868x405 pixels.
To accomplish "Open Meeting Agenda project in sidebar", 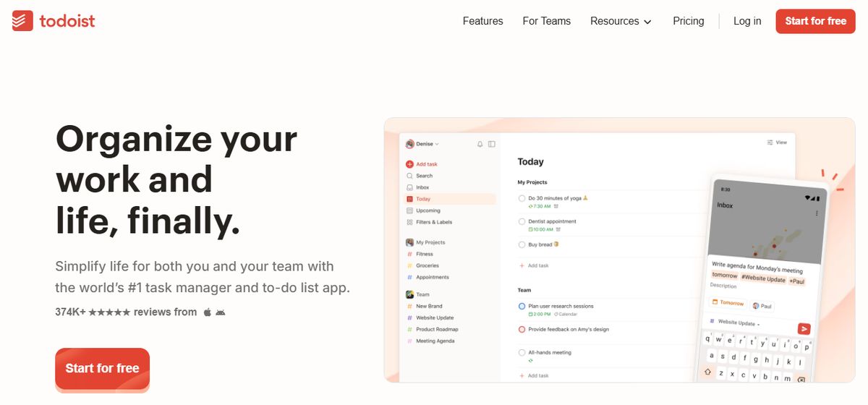I will pyautogui.click(x=435, y=341).
